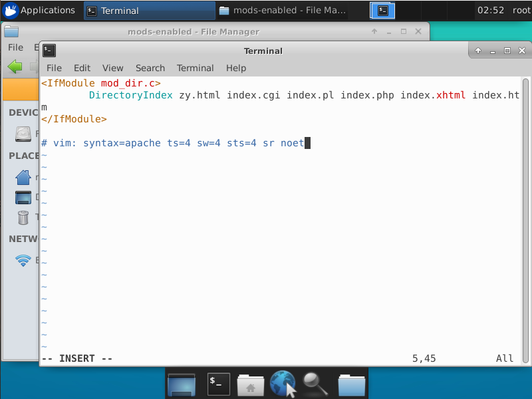Maximize the File Manager window
Image resolution: width=532 pixels, height=399 pixels.
pyautogui.click(x=404, y=31)
